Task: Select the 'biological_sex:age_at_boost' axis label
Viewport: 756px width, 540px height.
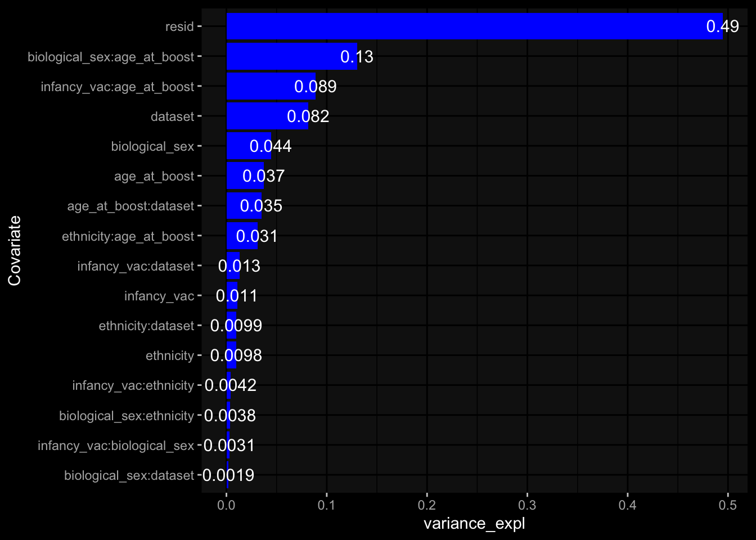Action: [x=111, y=57]
